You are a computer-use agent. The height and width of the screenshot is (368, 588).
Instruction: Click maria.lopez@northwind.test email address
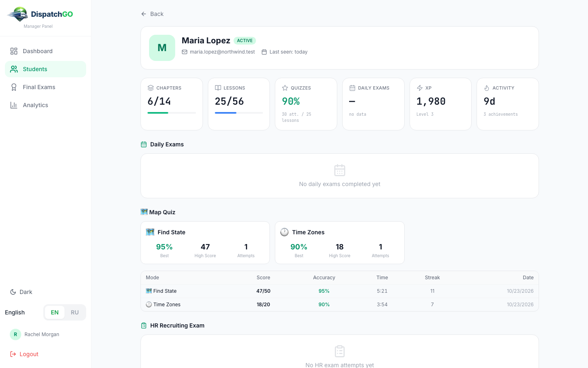[222, 52]
